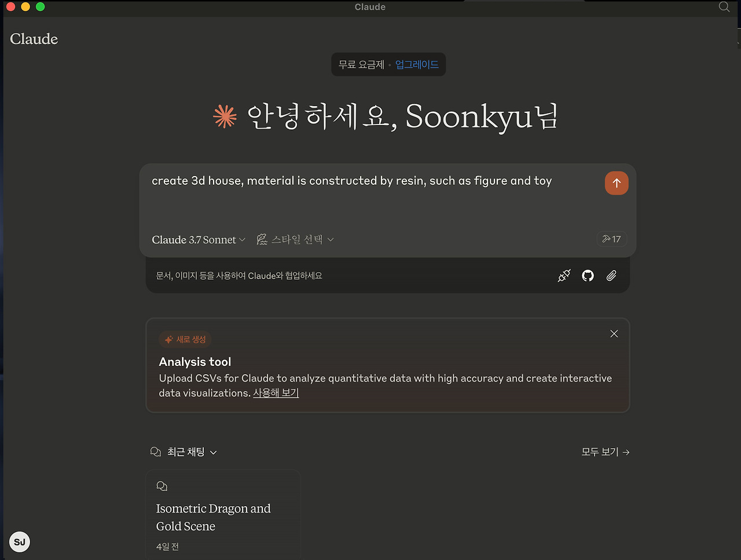Image resolution: width=741 pixels, height=560 pixels.
Task: Click the chat bubbles icon beside 최근 채팅
Action: [156, 452]
